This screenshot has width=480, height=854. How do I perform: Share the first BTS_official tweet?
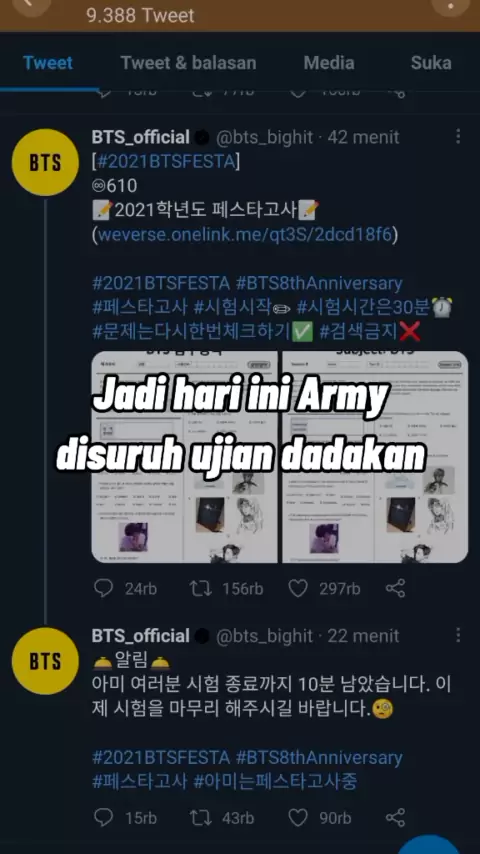(396, 588)
